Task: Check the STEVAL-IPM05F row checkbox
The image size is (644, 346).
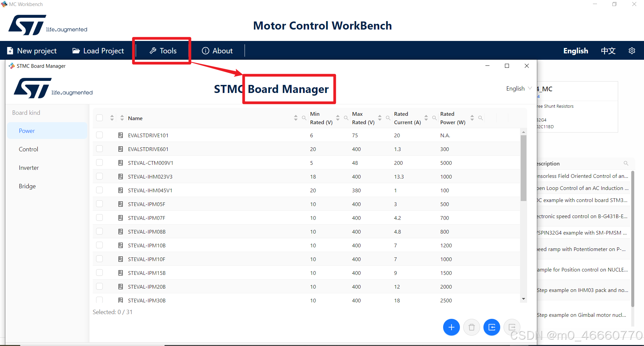Action: pos(99,204)
